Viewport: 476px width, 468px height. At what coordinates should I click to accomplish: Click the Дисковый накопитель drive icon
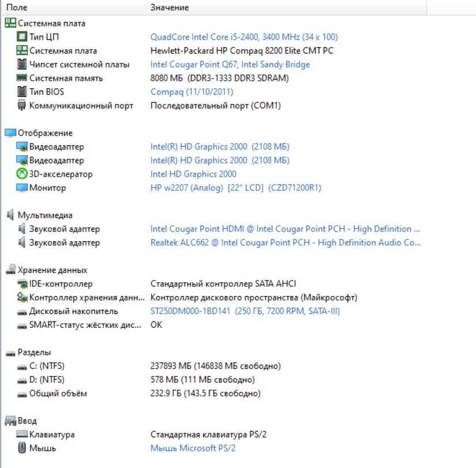pyautogui.click(x=22, y=312)
